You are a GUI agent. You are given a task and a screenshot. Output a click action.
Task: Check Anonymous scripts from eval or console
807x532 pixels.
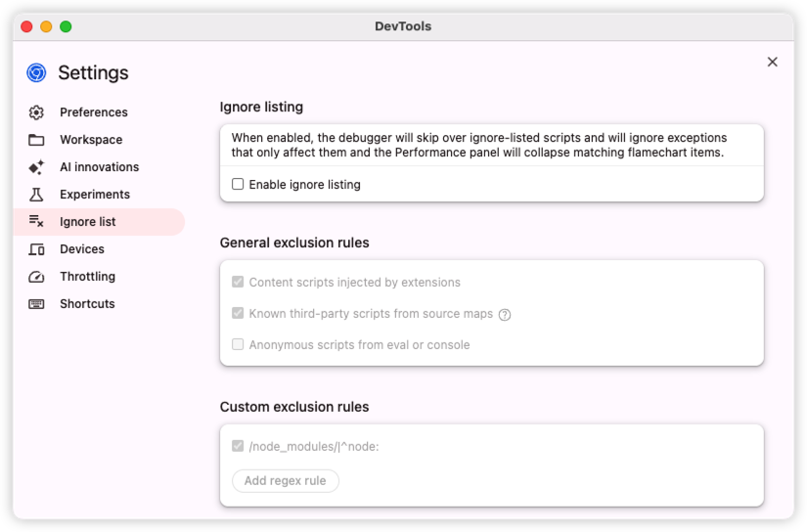point(238,345)
